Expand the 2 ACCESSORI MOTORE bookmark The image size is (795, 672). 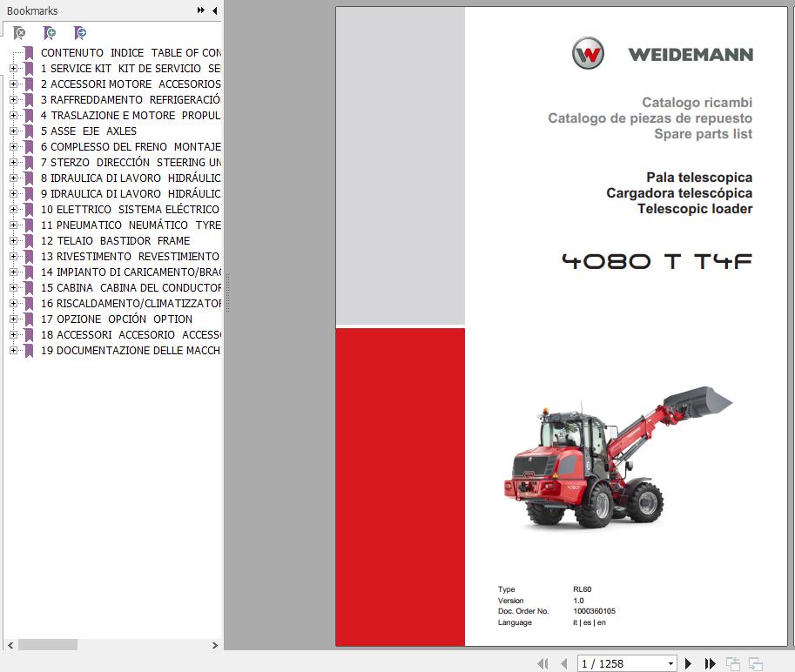click(13, 84)
